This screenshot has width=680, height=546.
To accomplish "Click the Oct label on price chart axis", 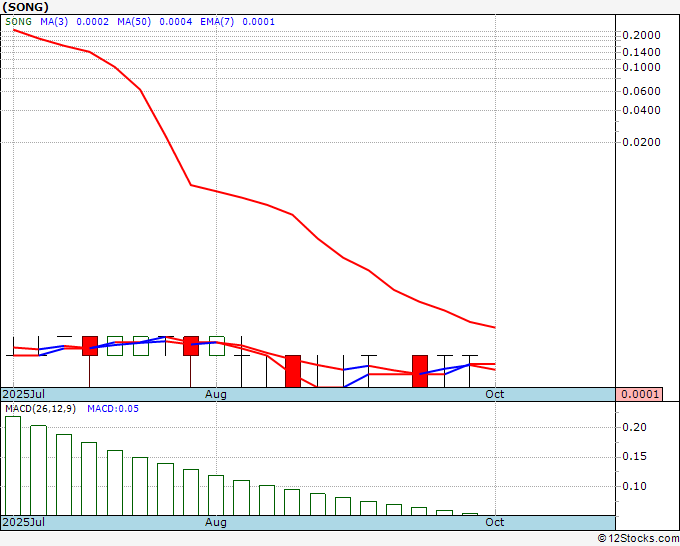I will (494, 394).
